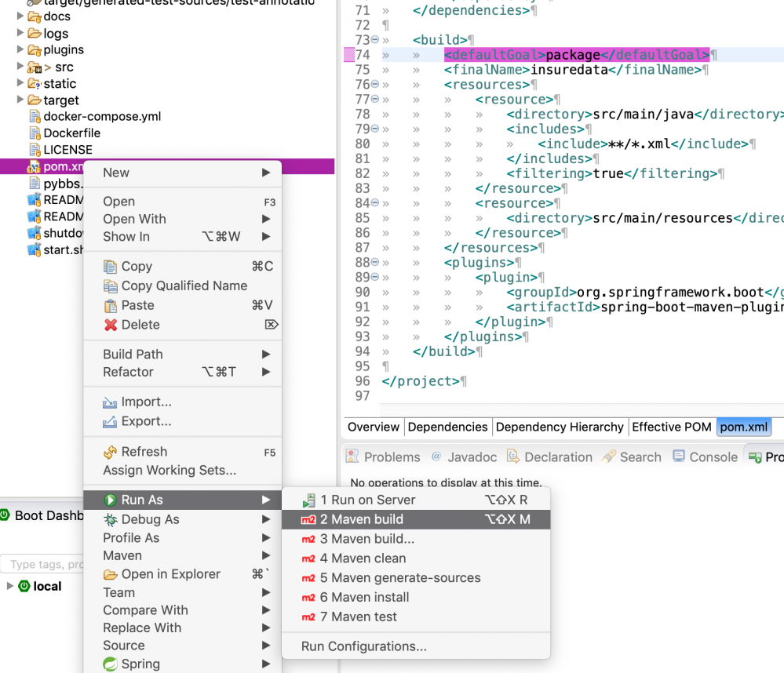Switch to the Dependency Hierarchy tab
784x673 pixels.
point(560,427)
